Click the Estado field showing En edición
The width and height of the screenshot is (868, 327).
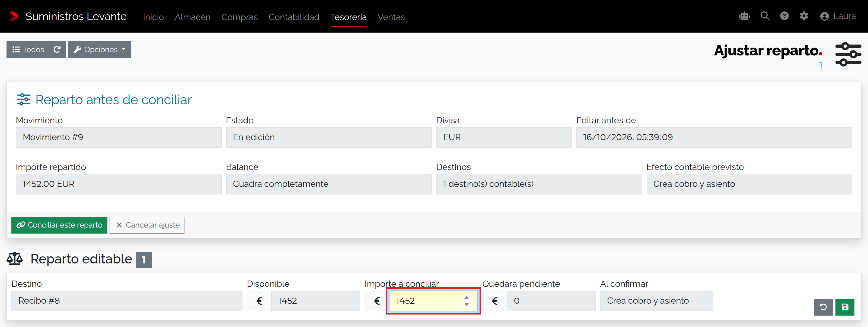pos(328,137)
